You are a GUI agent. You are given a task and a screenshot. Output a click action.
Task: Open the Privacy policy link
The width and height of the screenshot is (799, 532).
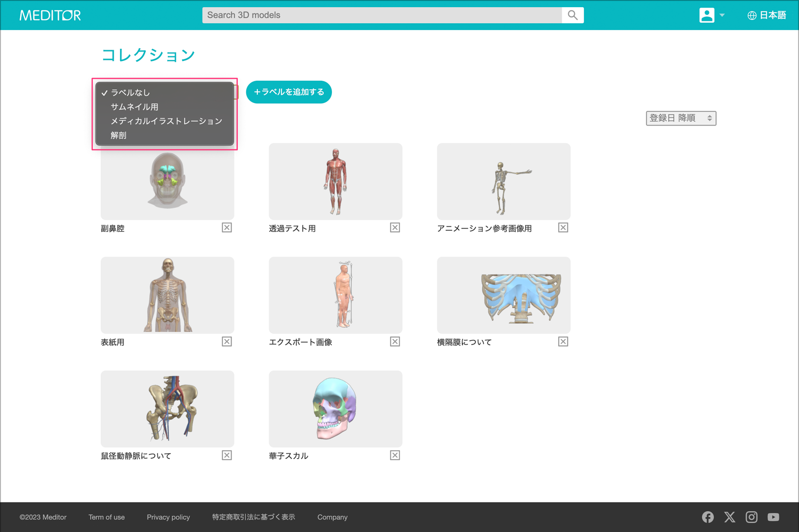coord(168,517)
